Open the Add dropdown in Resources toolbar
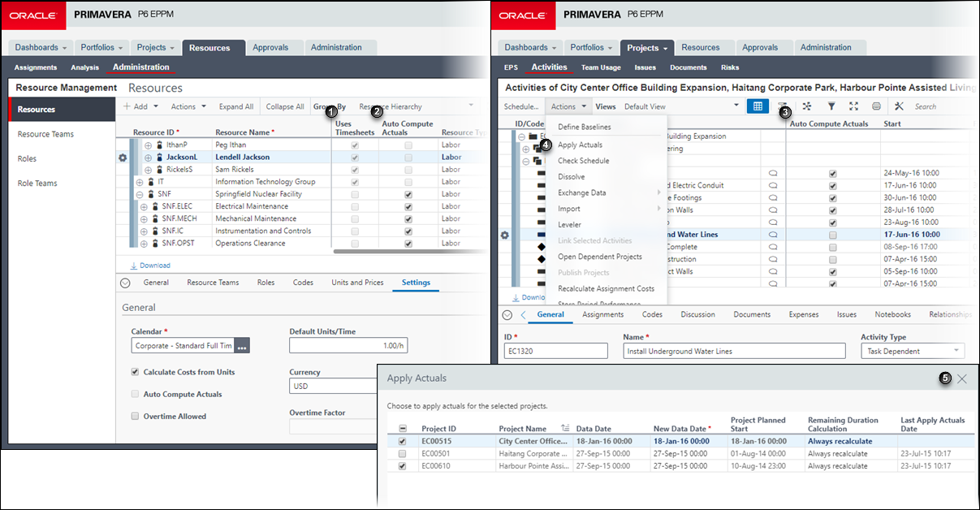980x510 pixels. coord(140,106)
